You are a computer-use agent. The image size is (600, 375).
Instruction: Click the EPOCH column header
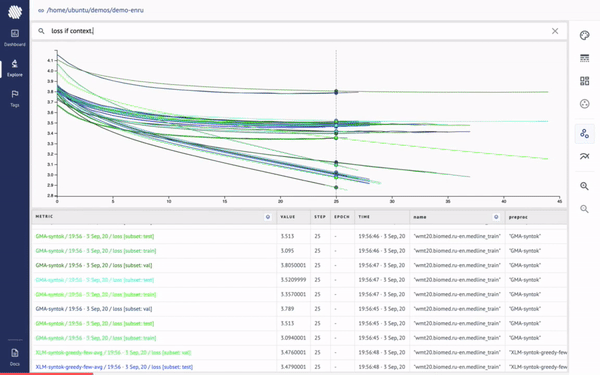click(x=342, y=217)
